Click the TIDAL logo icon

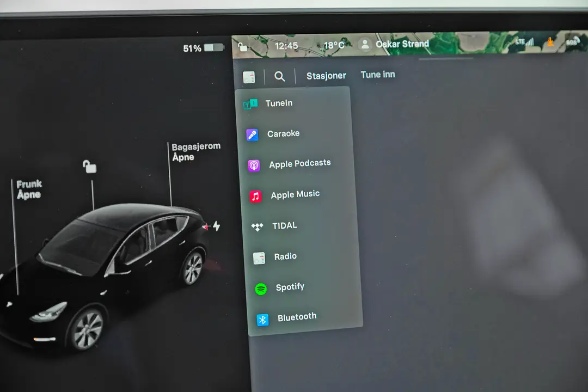(x=257, y=226)
